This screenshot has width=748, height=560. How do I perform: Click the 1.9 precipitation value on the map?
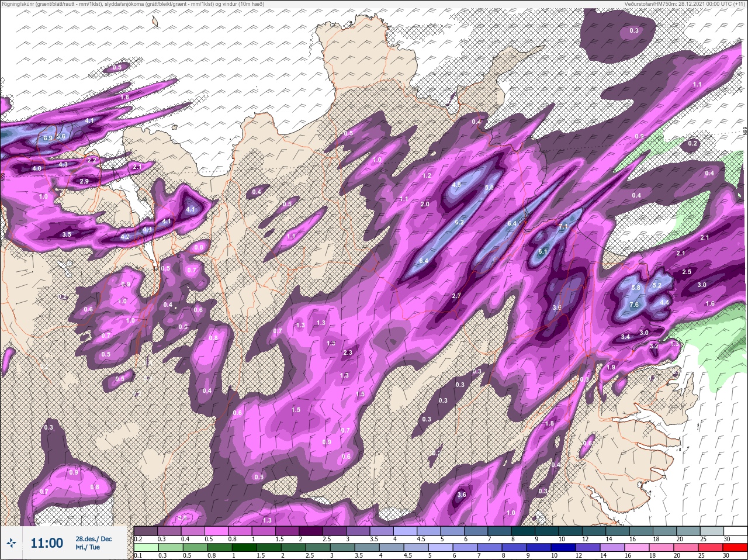[x=611, y=367]
